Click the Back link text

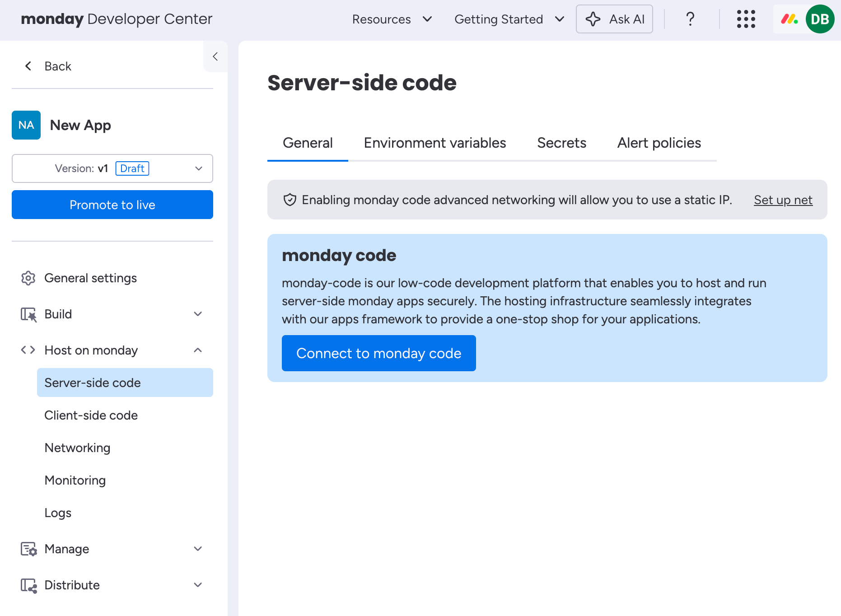58,66
